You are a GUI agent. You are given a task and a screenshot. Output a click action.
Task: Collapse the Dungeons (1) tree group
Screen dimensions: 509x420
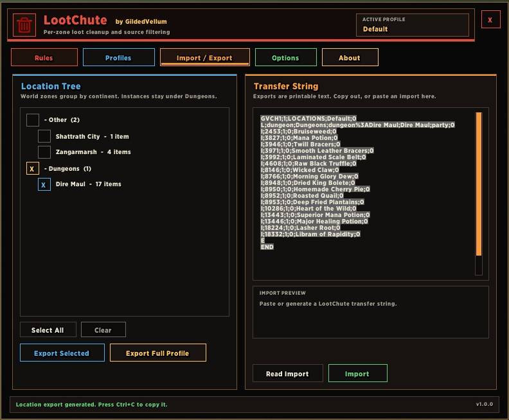[67, 169]
